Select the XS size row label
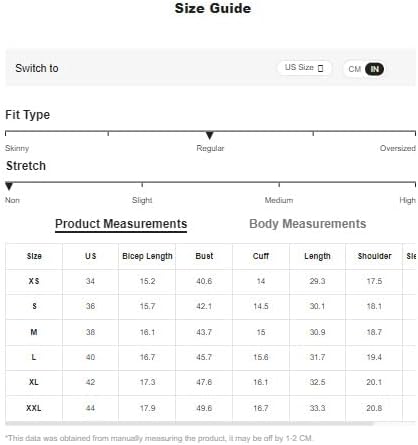 click(34, 281)
